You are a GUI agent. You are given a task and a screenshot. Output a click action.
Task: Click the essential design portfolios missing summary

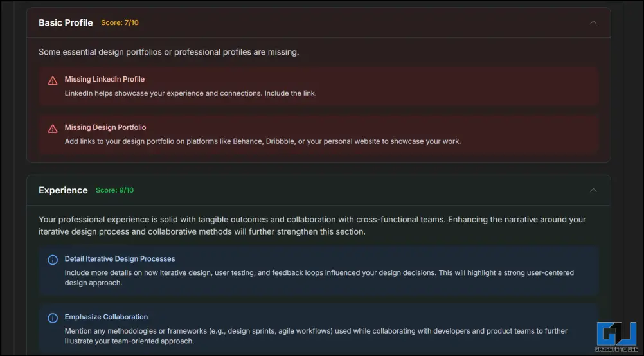coord(169,52)
